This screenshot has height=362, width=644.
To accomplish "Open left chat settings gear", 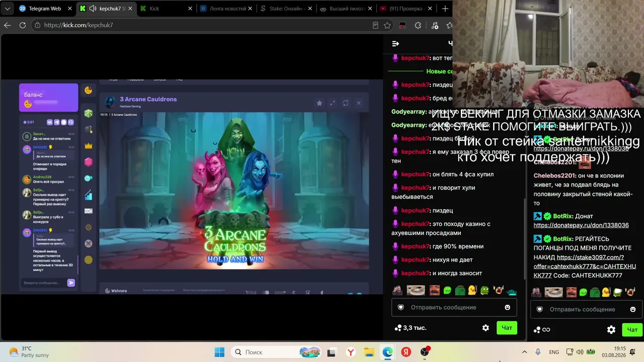I will click(x=486, y=328).
